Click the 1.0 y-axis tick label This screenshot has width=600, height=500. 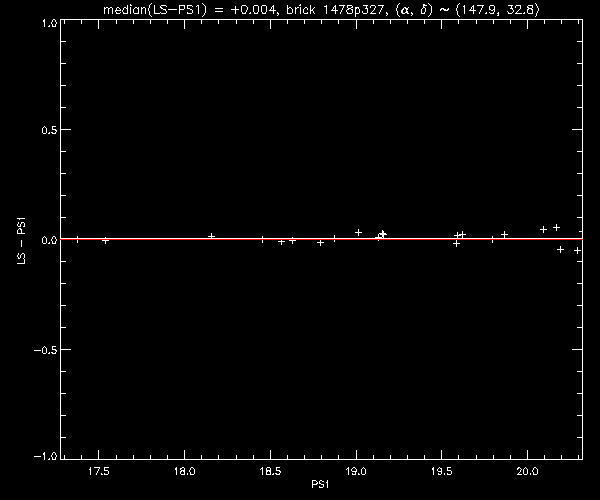[50, 23]
